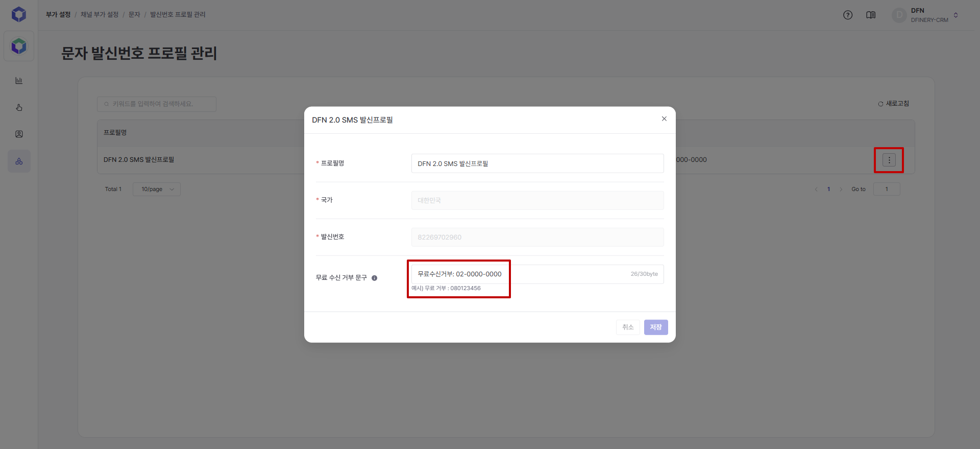
Task: Click the 프로필명 input field in the dialog
Action: tap(537, 163)
